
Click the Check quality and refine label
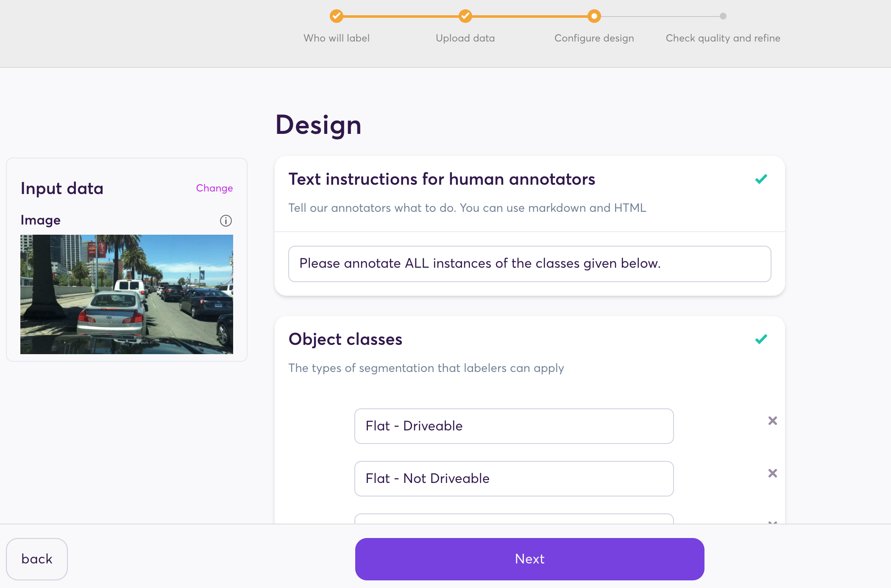click(x=723, y=38)
